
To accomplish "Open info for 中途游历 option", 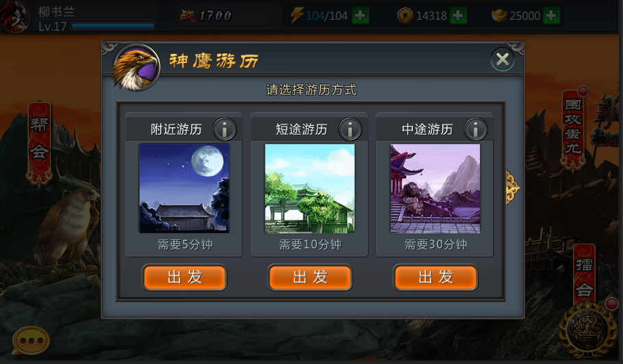I will coord(475,129).
